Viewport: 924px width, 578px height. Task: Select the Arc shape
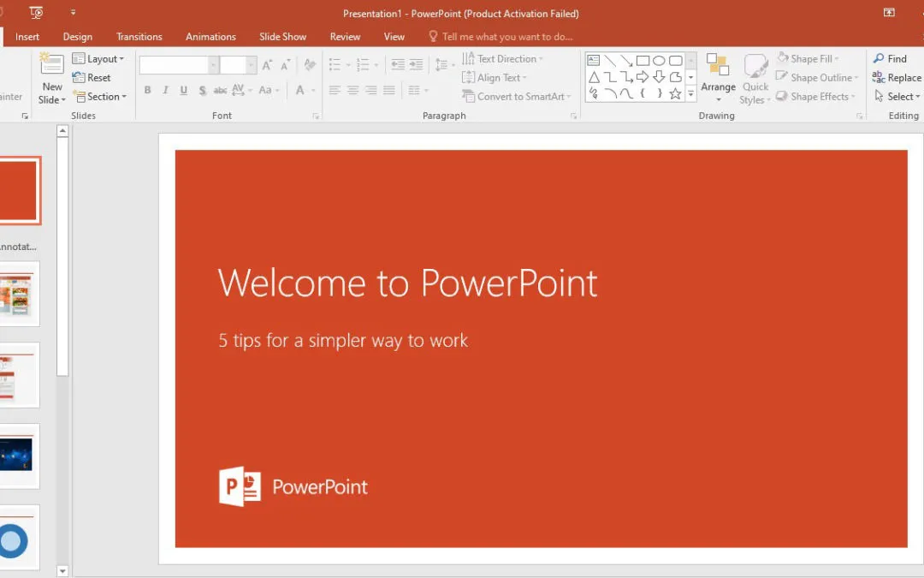click(610, 93)
